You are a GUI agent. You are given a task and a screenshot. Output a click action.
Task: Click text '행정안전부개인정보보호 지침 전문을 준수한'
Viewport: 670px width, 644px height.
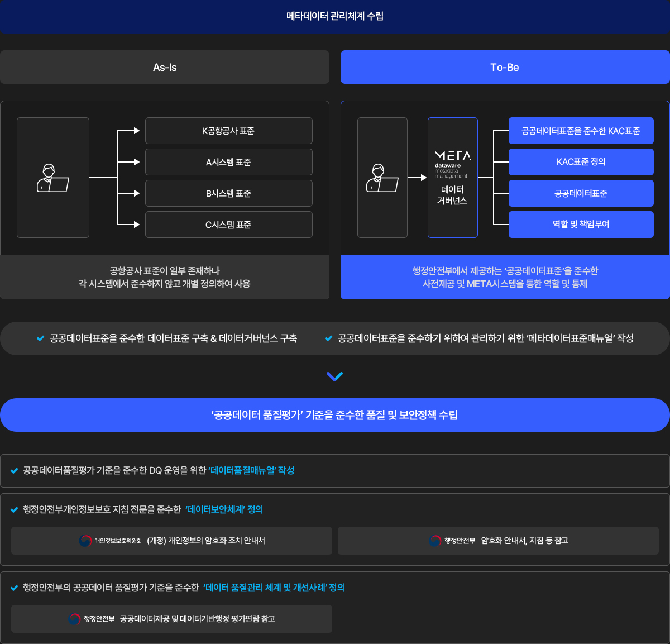[x=102, y=509]
